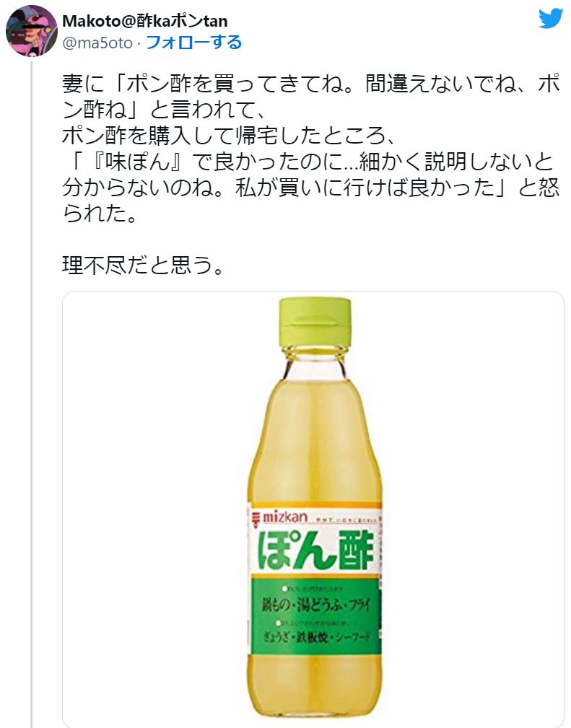Click the tweet line mentioning 『味ぽん』
571x728 pixels.
click(x=308, y=162)
